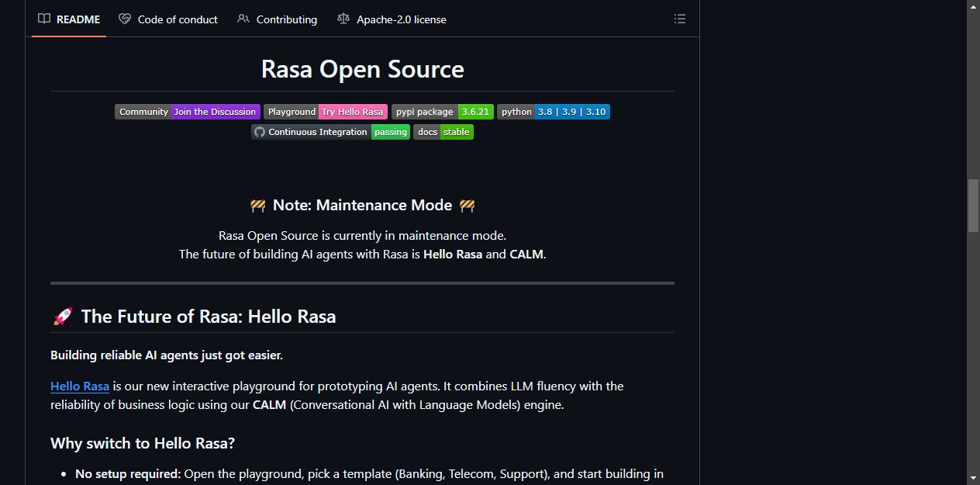Click the Contributing people icon

(243, 19)
